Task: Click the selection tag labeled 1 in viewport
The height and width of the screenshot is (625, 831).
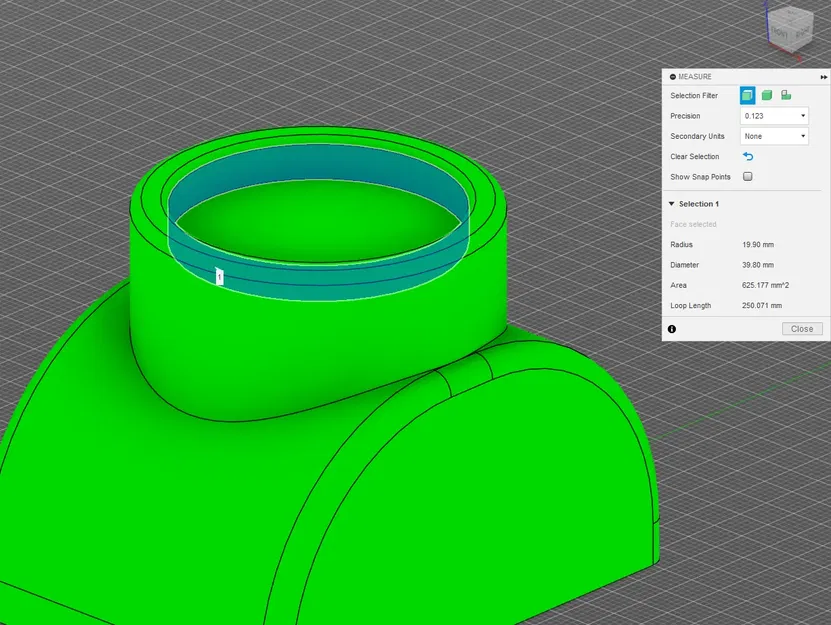Action: click(219, 275)
